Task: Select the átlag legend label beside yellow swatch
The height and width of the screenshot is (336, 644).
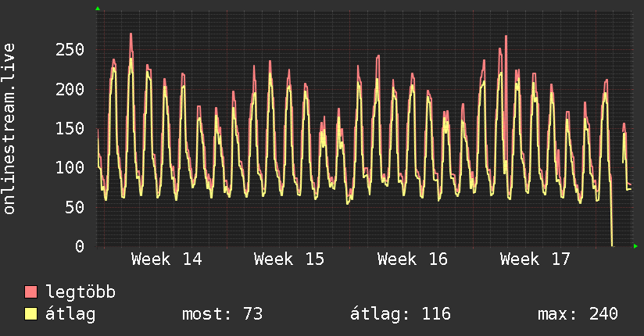Action: [x=70, y=314]
